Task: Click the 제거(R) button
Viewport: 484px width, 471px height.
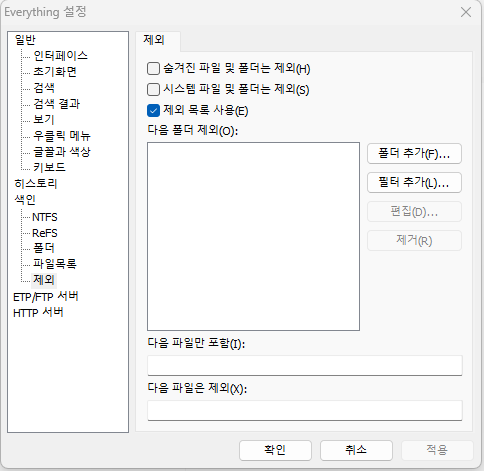Action: 414,241
